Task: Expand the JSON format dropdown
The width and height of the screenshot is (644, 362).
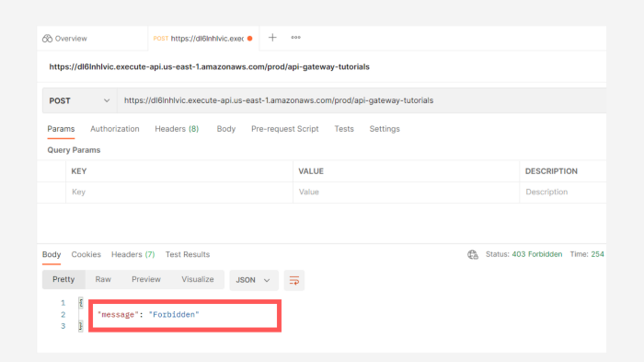Action: click(x=254, y=280)
